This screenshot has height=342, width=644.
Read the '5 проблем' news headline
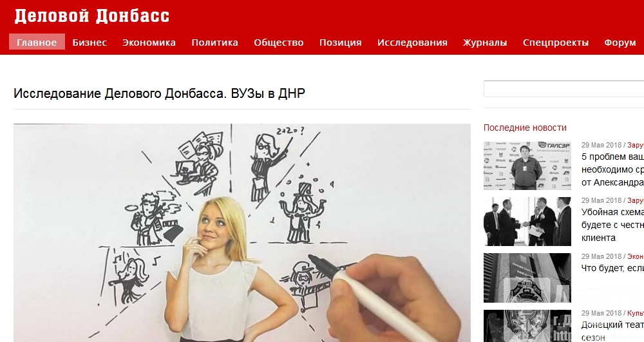(x=612, y=169)
